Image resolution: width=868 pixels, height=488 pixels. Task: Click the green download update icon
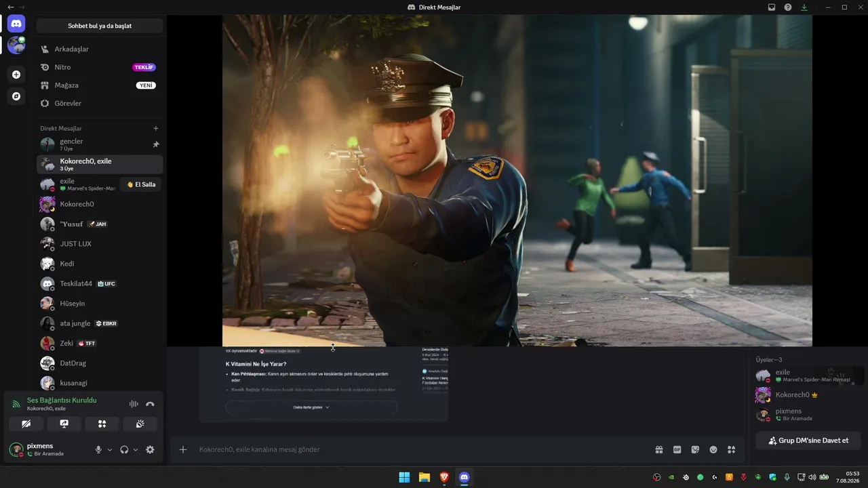tap(804, 7)
